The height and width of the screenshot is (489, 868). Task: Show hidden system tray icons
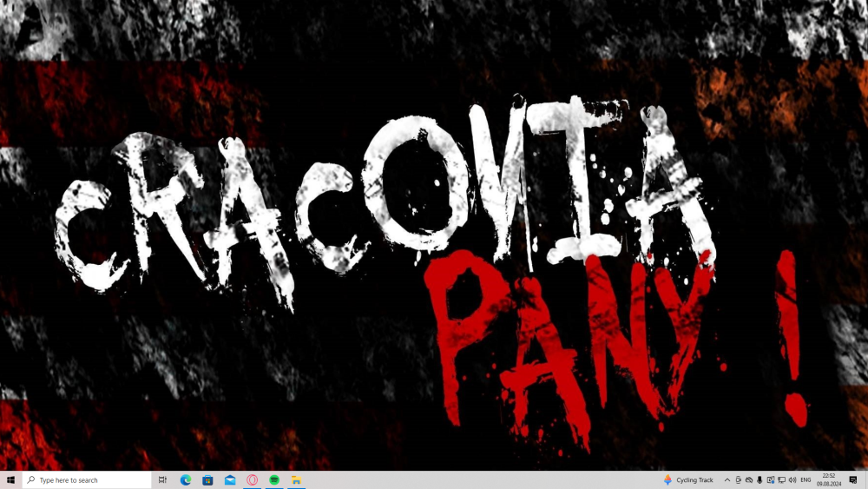(x=727, y=480)
